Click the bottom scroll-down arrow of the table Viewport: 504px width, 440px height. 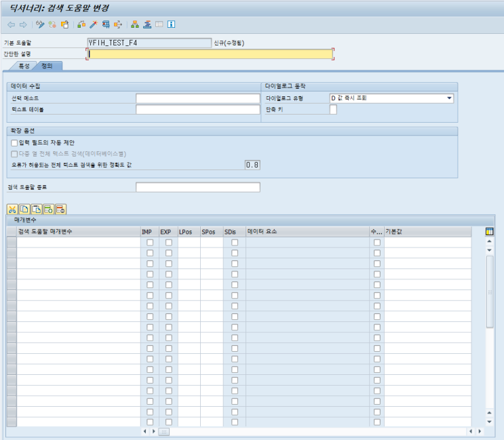point(489,422)
